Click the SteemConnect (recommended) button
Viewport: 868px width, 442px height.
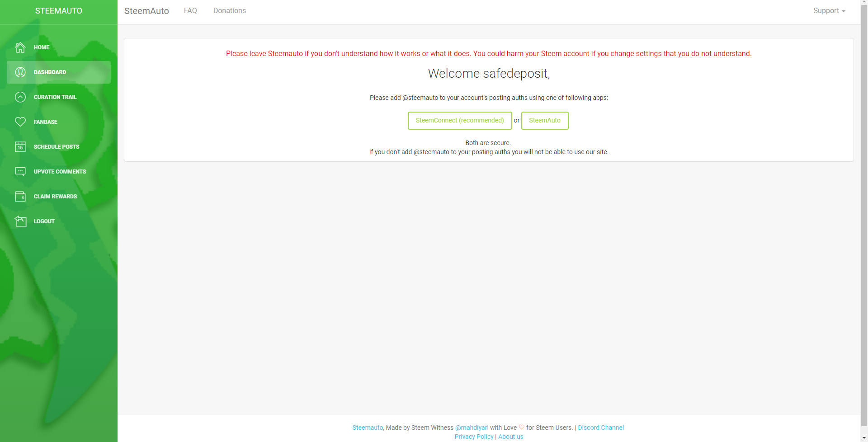(460, 121)
